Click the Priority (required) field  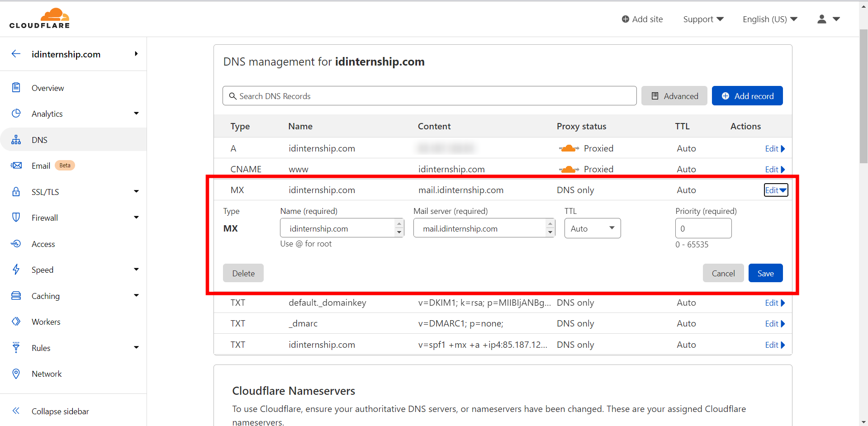coord(703,228)
